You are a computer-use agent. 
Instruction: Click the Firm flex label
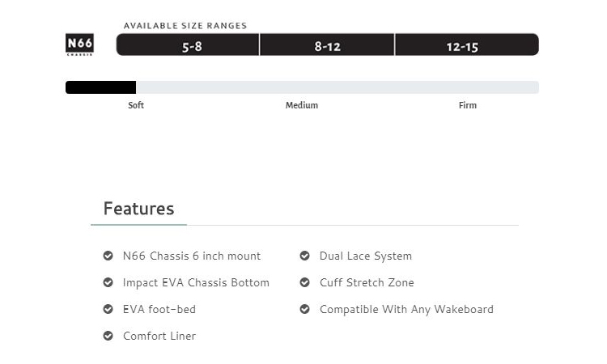[468, 105]
